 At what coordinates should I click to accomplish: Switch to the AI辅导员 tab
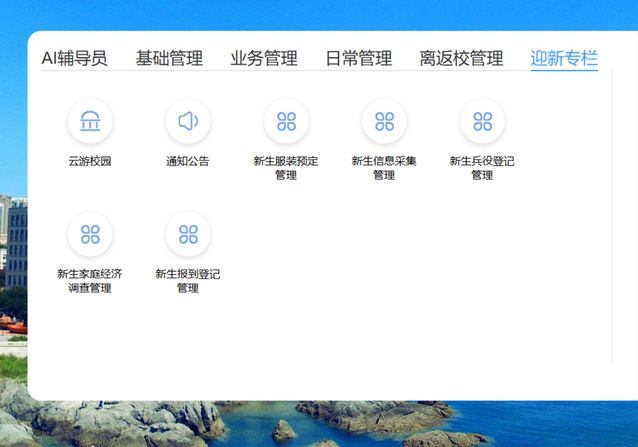pos(74,58)
